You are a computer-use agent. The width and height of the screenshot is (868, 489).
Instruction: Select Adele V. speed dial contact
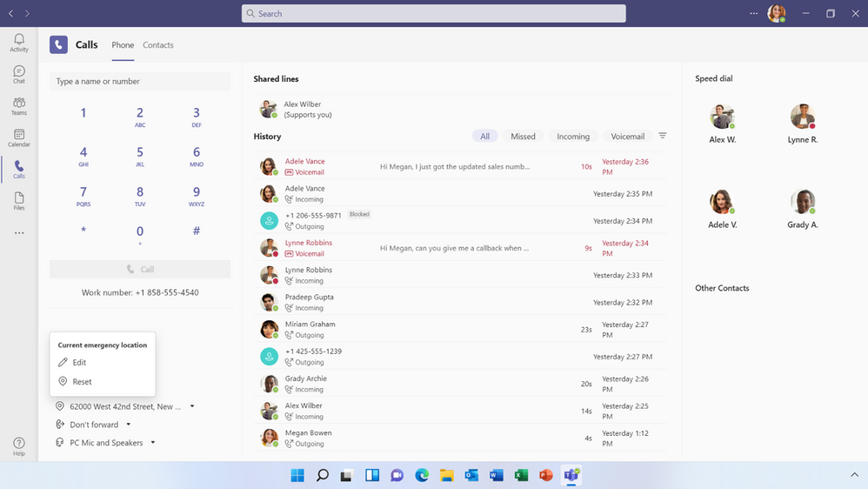pyautogui.click(x=722, y=209)
